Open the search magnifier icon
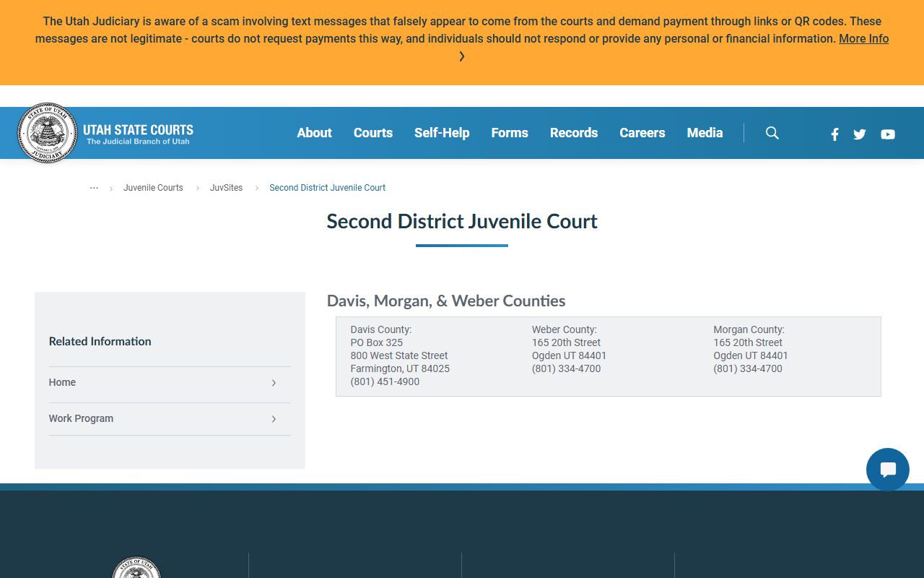The height and width of the screenshot is (578, 924). point(772,133)
